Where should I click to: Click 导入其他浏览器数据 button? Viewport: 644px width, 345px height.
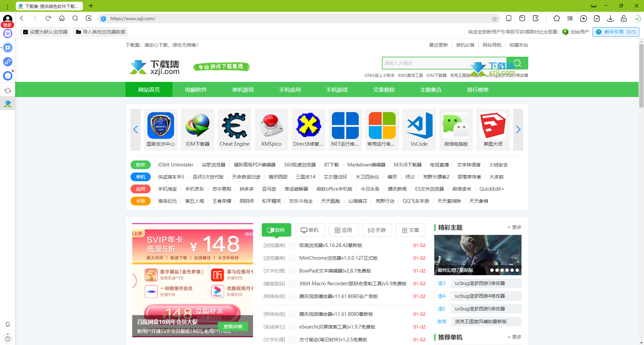pyautogui.click(x=100, y=32)
